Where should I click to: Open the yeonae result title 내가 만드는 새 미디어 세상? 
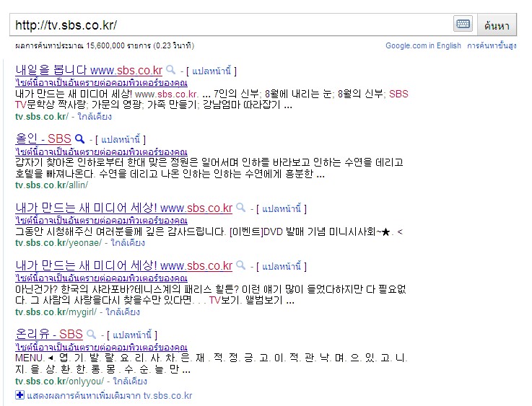124,208
